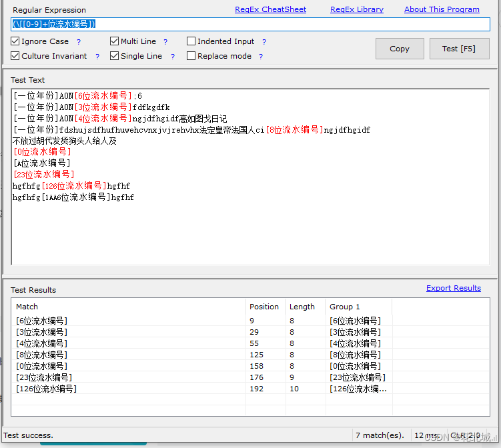The width and height of the screenshot is (501, 448).
Task: Click the help question mark beside Single Line
Action: click(173, 57)
